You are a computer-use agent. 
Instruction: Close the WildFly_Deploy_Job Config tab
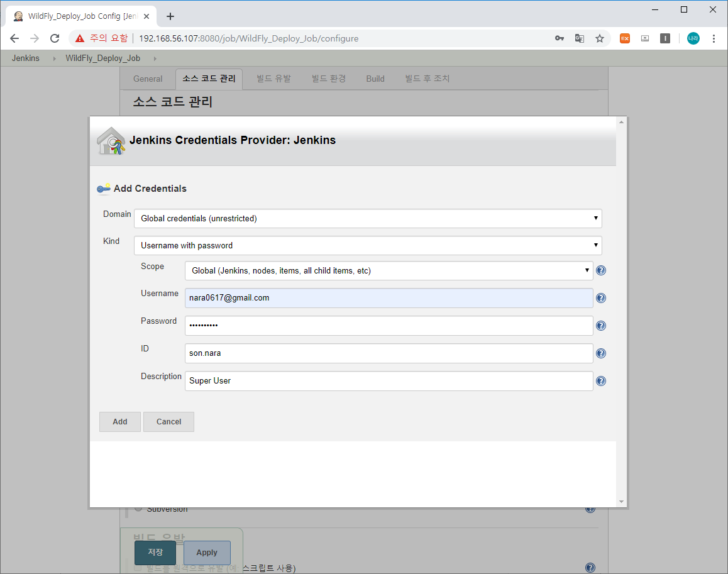click(146, 16)
